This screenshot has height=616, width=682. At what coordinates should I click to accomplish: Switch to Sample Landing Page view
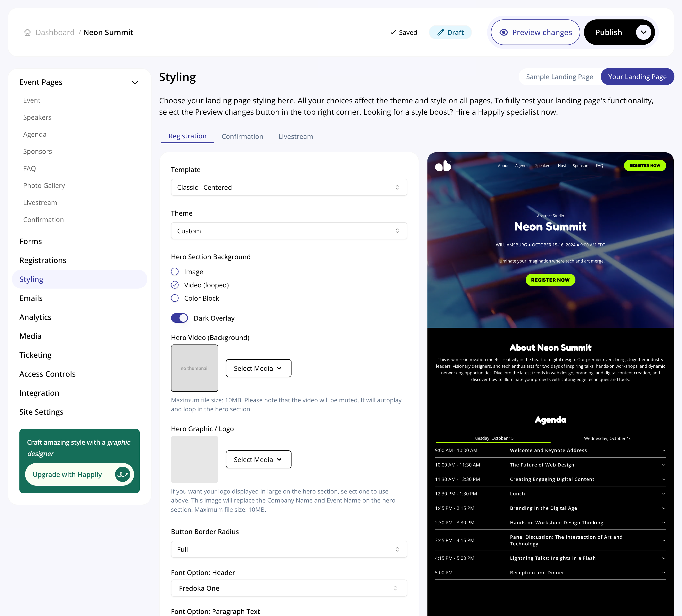(559, 77)
